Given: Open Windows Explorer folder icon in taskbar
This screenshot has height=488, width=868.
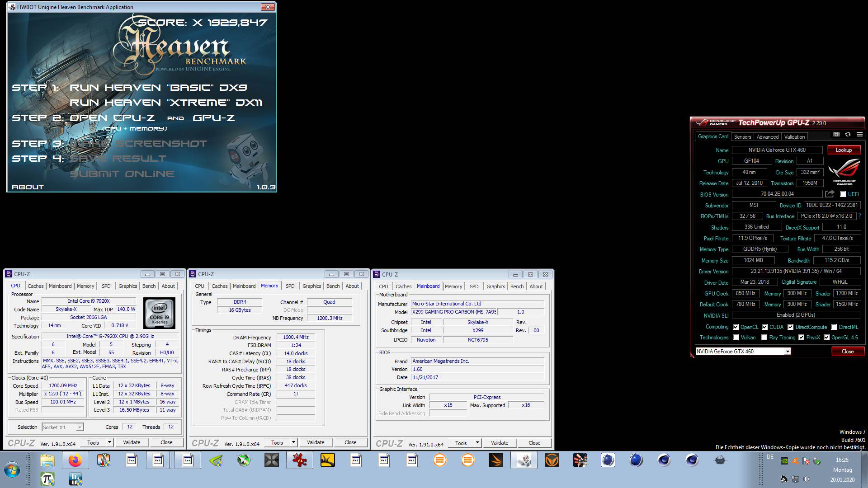Looking at the screenshot, I should click(x=47, y=460).
